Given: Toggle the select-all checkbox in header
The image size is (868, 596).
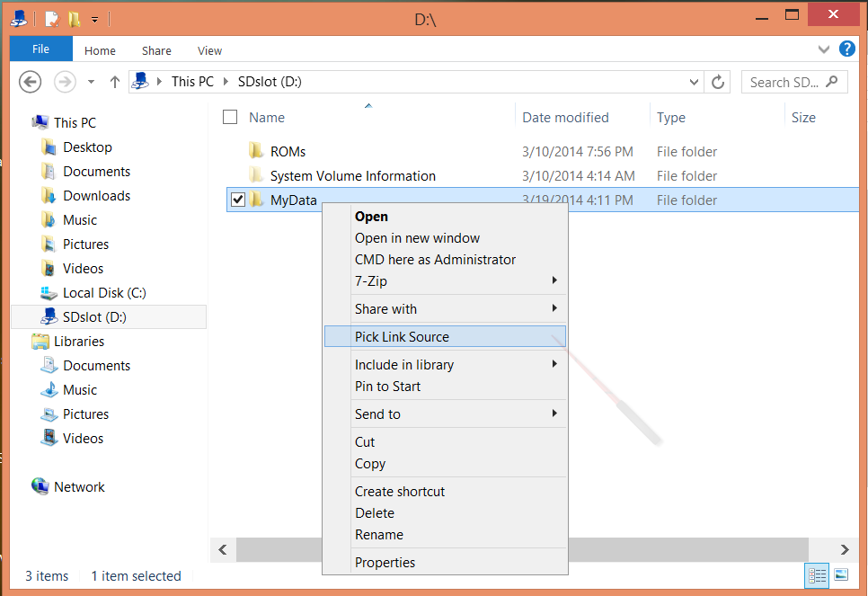Looking at the screenshot, I should [230, 118].
